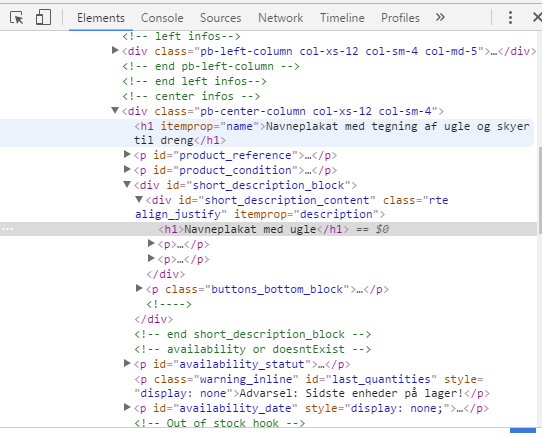
Task: Open the DevTools three-dot options menu
Action: point(510,17)
